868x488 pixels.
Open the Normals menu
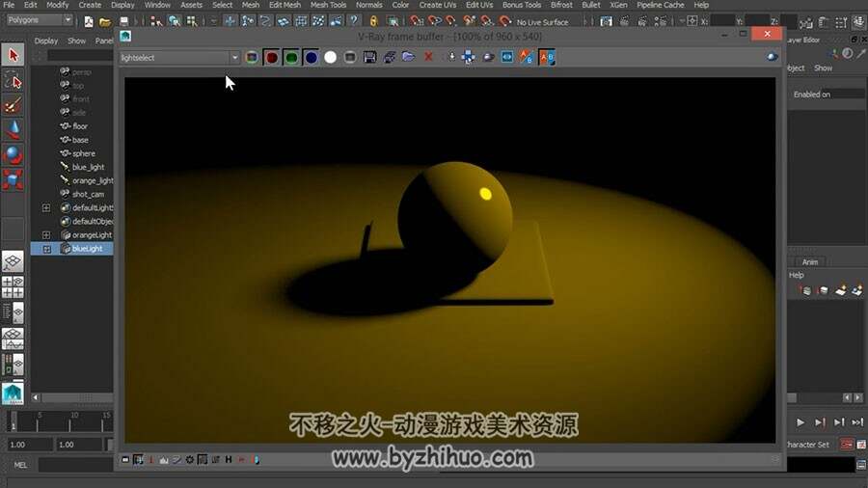point(369,5)
